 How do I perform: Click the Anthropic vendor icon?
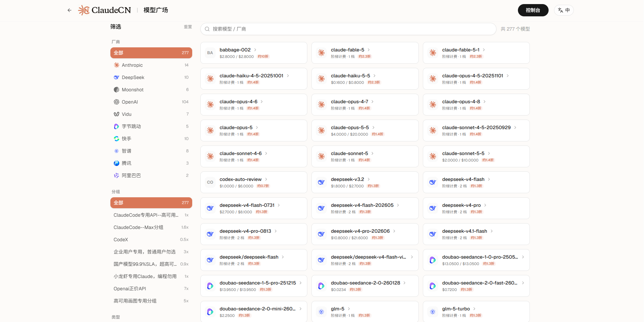(117, 65)
